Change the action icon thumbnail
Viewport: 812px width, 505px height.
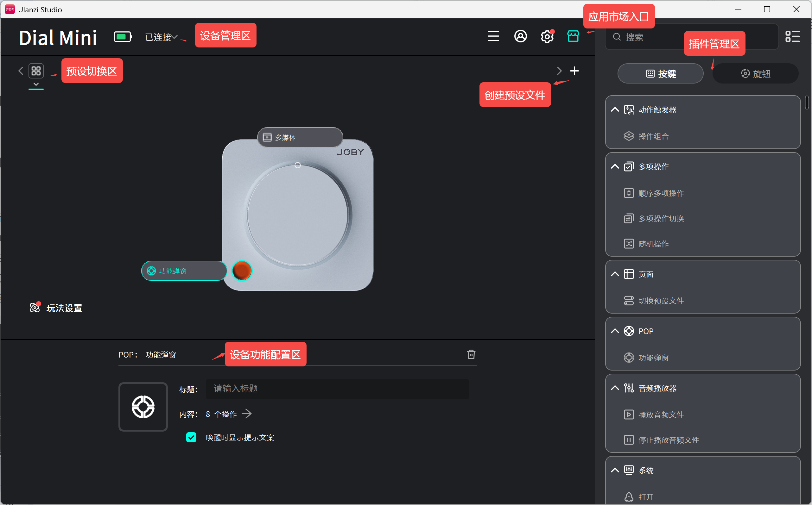coord(143,407)
